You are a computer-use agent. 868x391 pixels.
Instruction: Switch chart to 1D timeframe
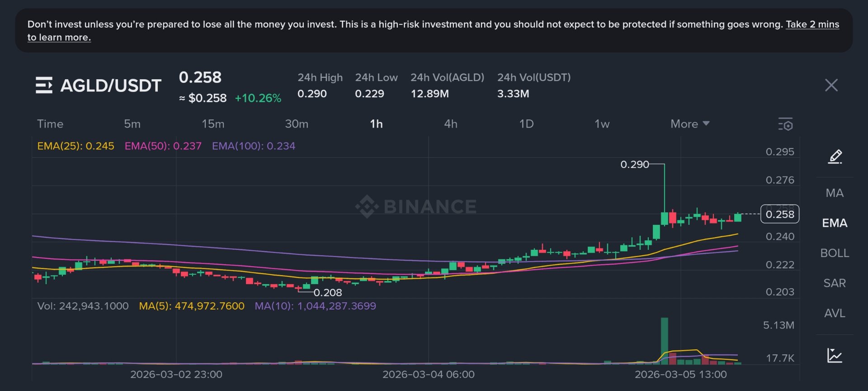(x=527, y=124)
